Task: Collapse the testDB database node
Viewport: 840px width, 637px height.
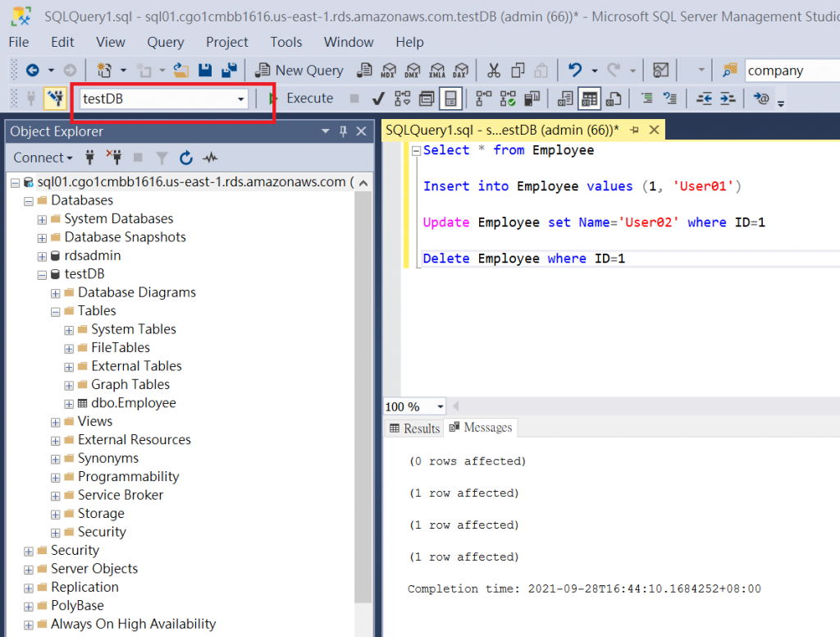Action: coord(42,275)
